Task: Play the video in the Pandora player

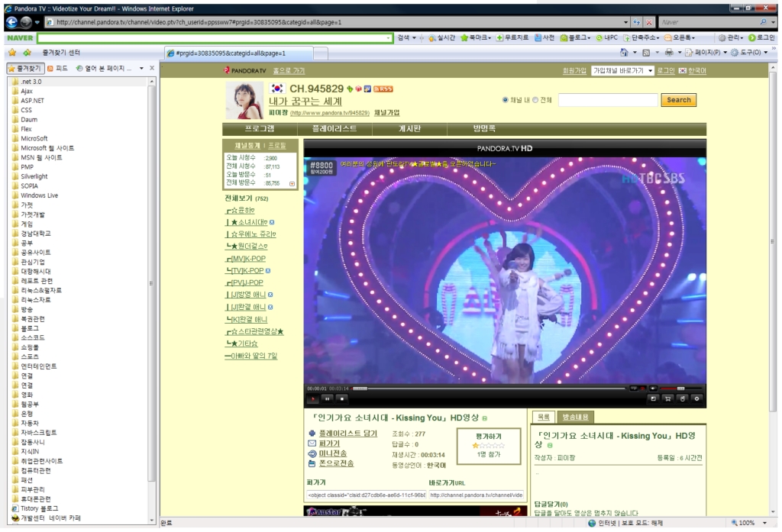Action: [x=313, y=399]
